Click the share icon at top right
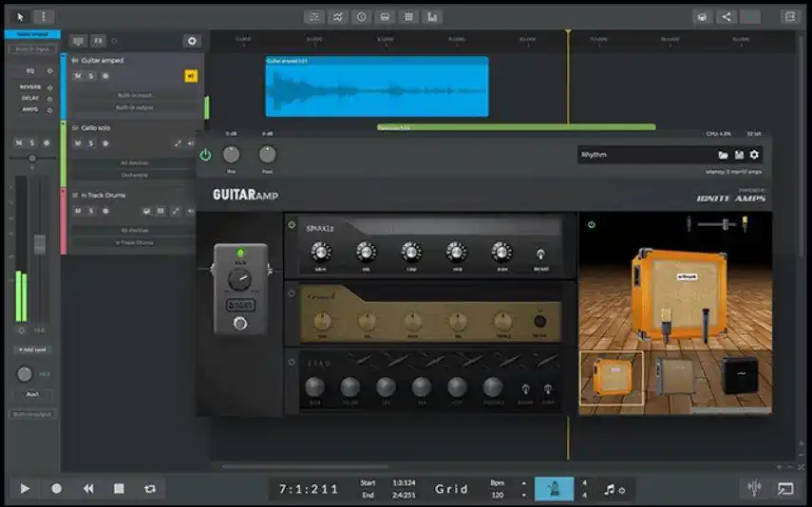 tap(727, 17)
